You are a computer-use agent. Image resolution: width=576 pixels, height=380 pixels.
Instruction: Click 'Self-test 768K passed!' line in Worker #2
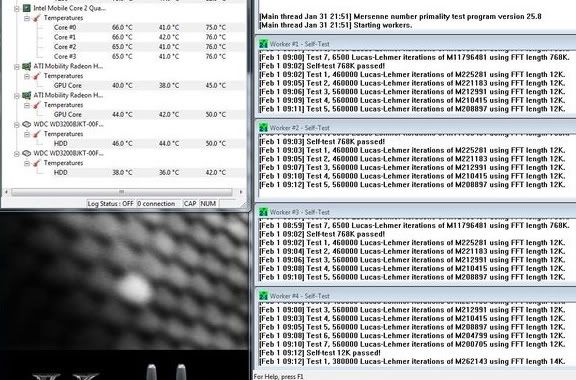pos(322,141)
